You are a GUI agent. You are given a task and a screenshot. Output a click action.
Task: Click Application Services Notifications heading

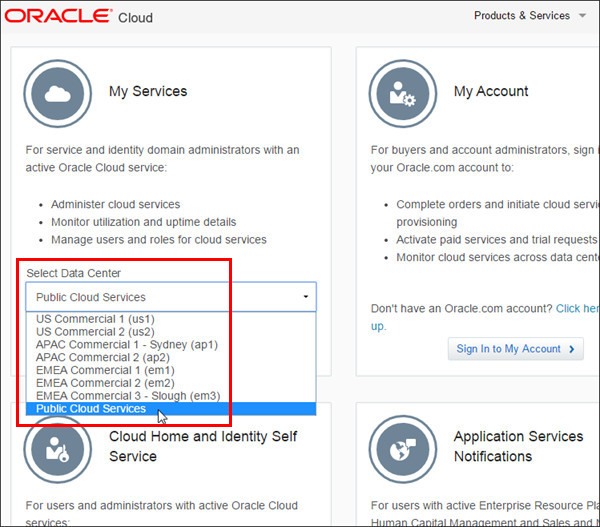click(518, 446)
